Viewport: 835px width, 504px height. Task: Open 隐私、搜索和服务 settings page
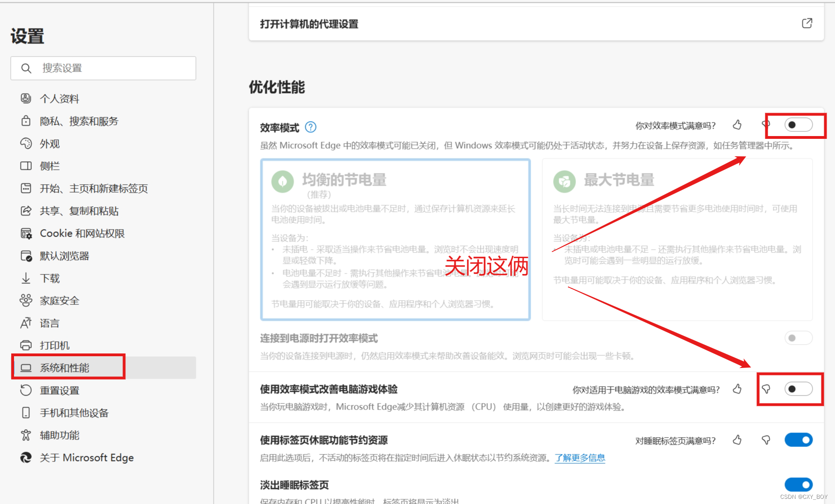pos(103,121)
